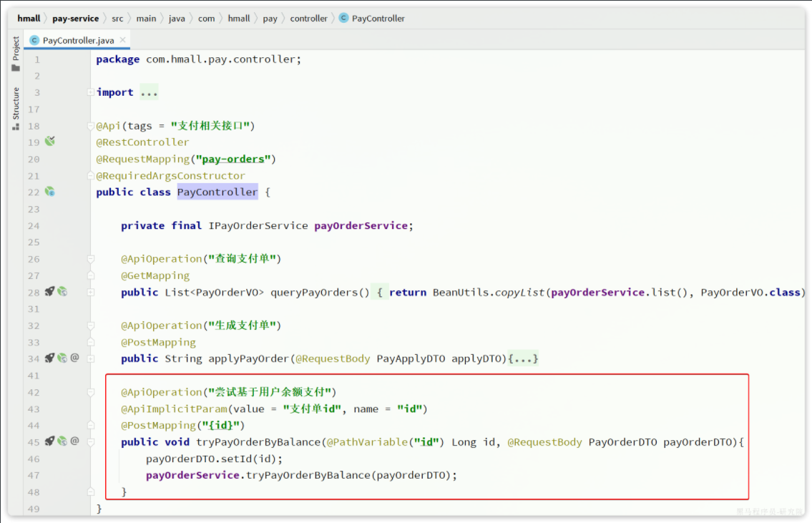Click the Spring mapping gutter icon on line 34

62,358
